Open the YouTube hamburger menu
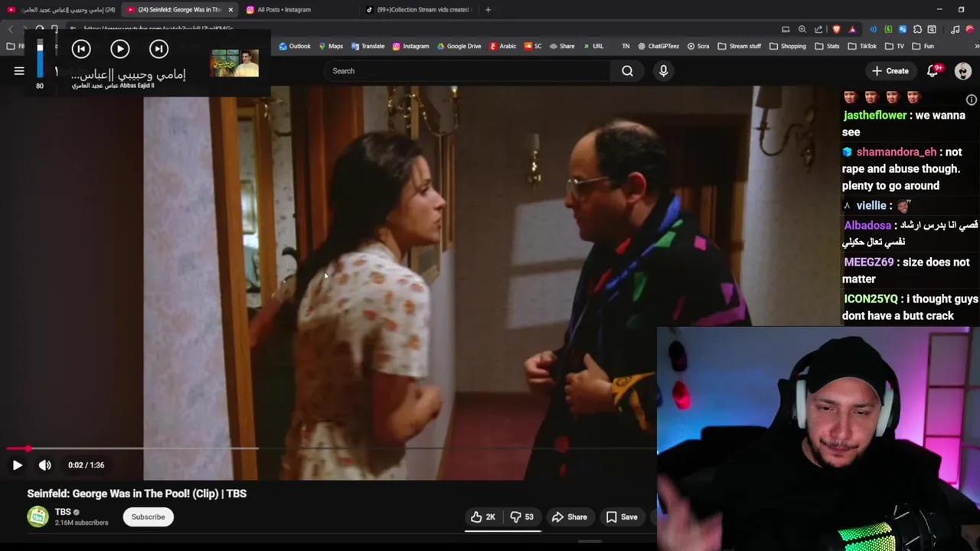 coord(19,71)
